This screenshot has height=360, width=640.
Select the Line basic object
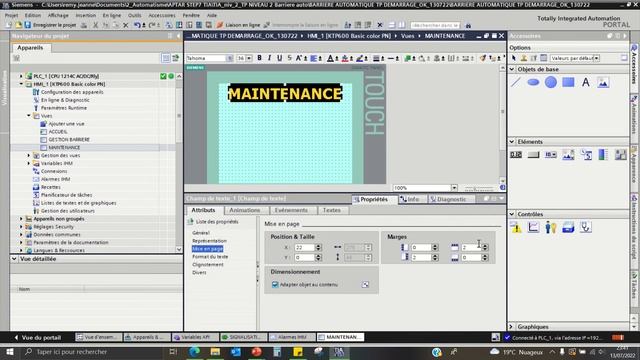point(516,82)
